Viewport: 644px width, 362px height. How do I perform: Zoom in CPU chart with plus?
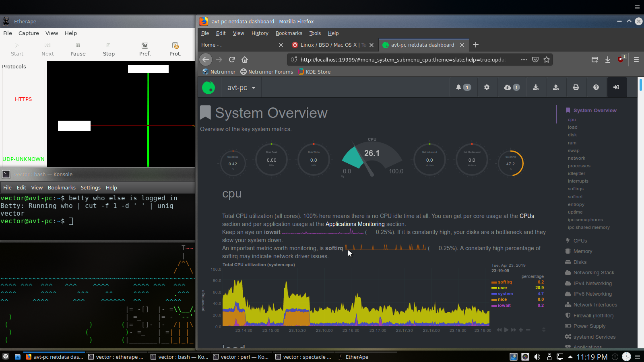(x=521, y=330)
